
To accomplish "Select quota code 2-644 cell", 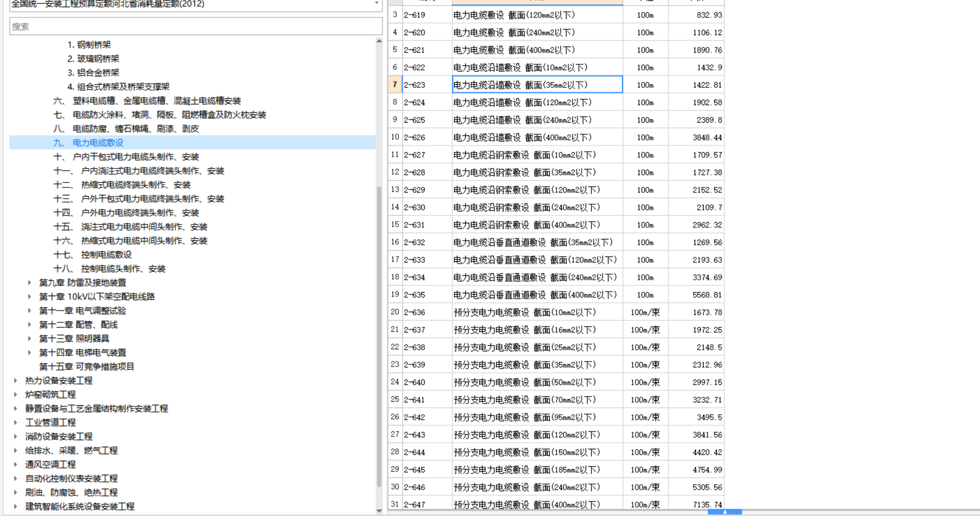I will click(x=427, y=452).
